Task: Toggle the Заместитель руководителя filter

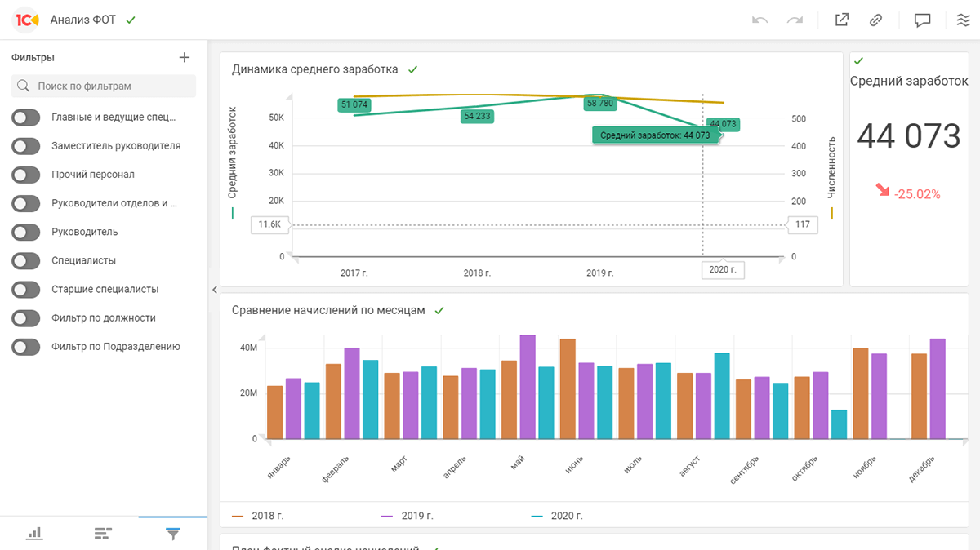Action: click(x=26, y=146)
